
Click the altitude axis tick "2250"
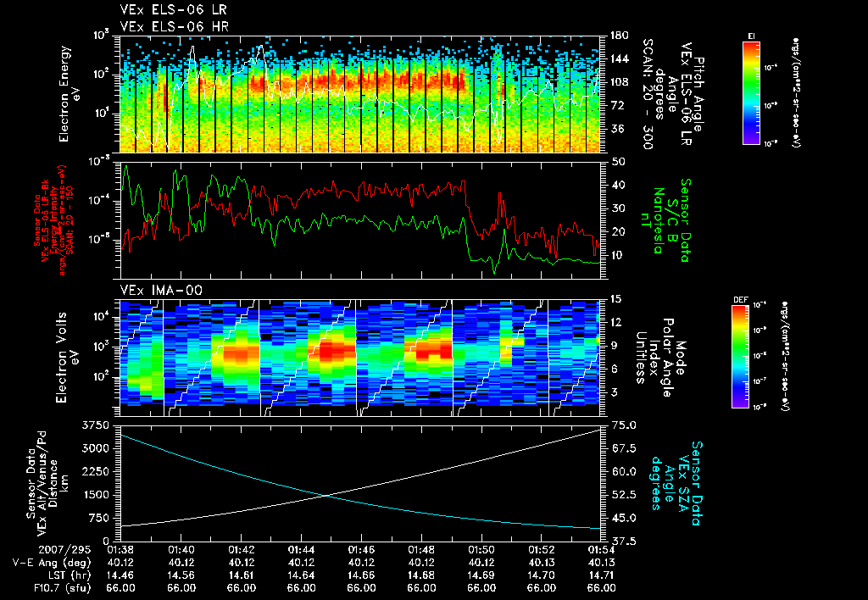pyautogui.click(x=96, y=471)
